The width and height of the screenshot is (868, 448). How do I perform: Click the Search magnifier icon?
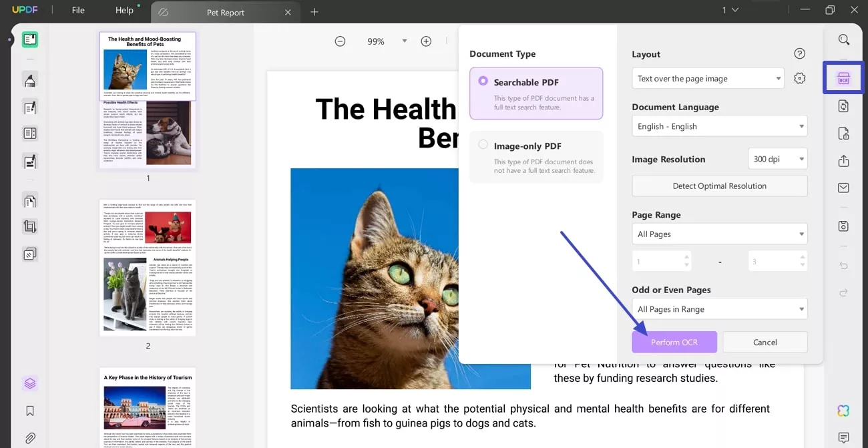(x=844, y=40)
